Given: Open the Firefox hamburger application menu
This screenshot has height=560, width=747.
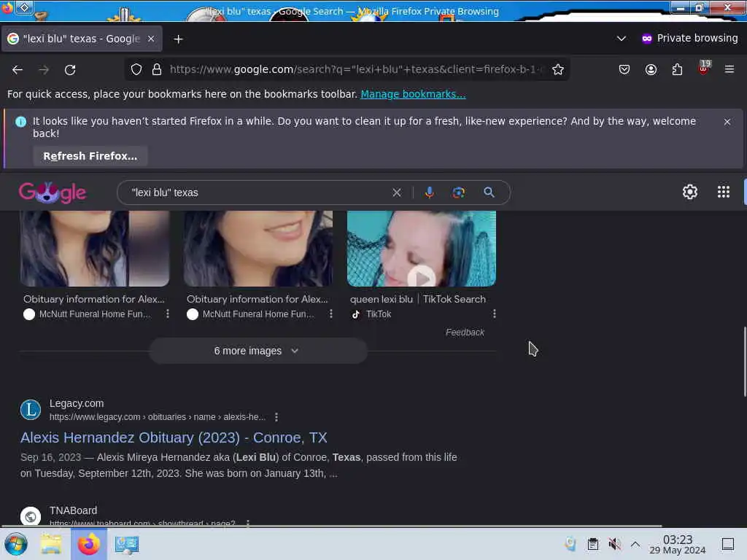Looking at the screenshot, I should [729, 69].
